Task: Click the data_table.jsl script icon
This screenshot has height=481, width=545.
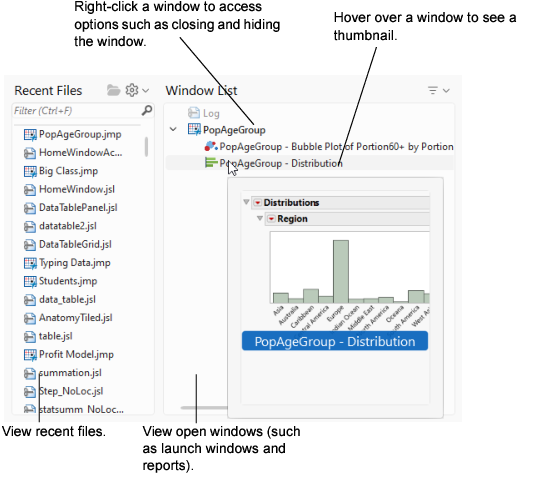Action: point(30,300)
